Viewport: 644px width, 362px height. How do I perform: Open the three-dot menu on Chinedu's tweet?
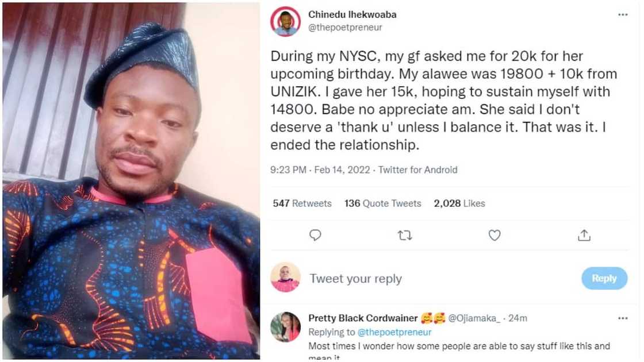tap(622, 15)
